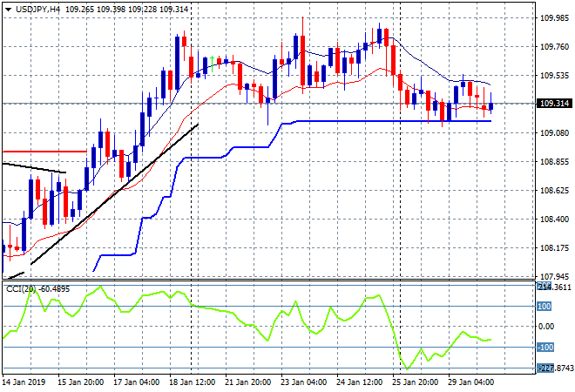Click the 29 Jan 04:00 time label
This screenshot has height=392, width=575.
coord(470,382)
